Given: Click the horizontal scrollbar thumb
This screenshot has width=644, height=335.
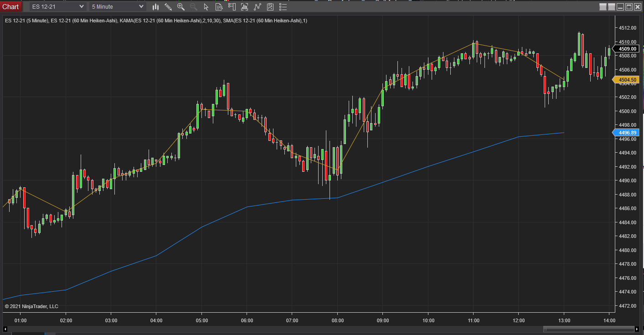Looking at the screenshot, I should click(x=588, y=329).
